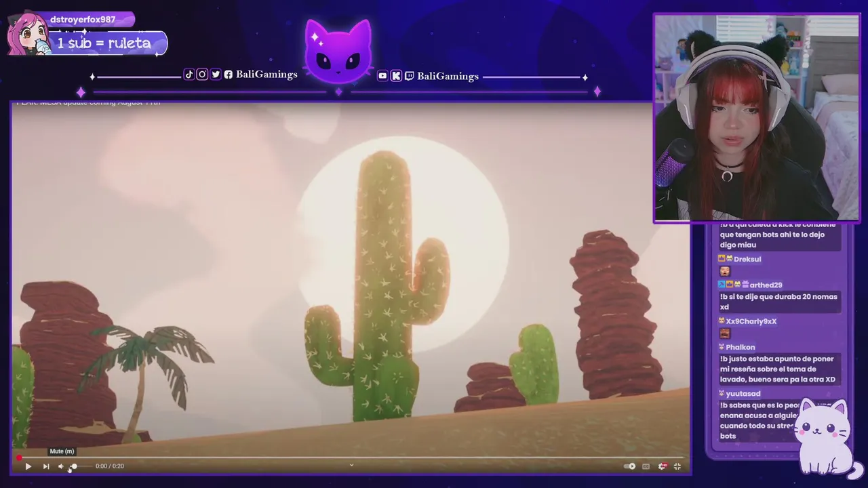Play the video with the play button
The height and width of the screenshot is (488, 868).
[28, 466]
